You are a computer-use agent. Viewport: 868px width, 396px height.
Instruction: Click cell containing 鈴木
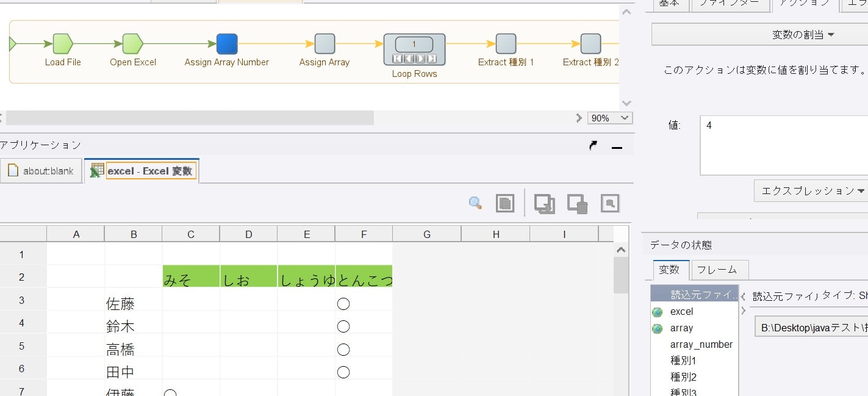134,323
